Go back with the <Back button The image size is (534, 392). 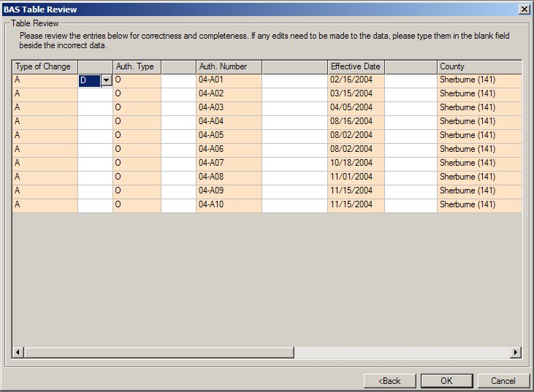click(389, 380)
